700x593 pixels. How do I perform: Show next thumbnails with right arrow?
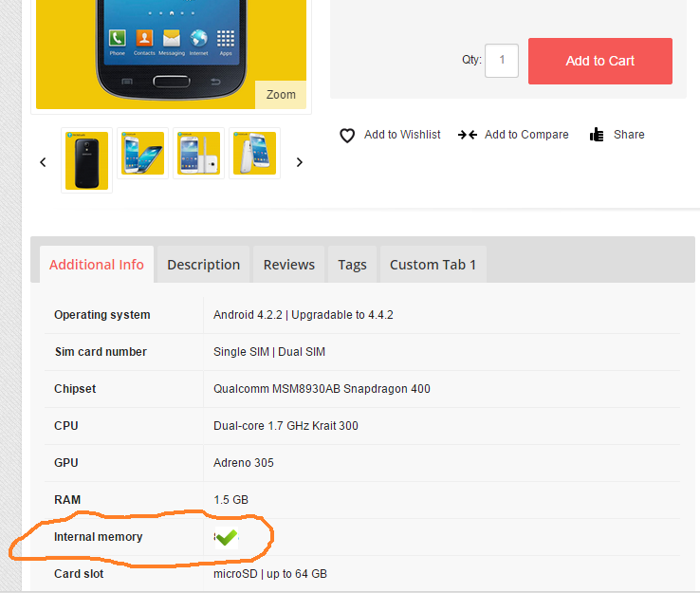click(x=300, y=162)
